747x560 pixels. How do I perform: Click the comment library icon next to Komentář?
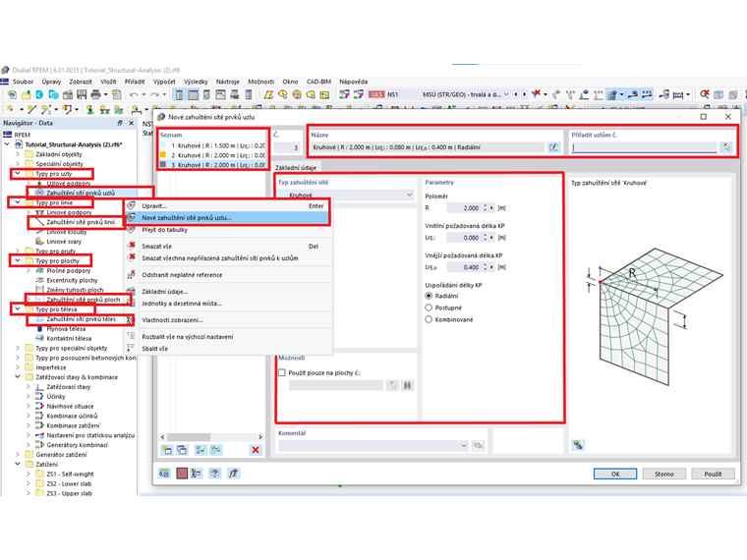coord(478,445)
